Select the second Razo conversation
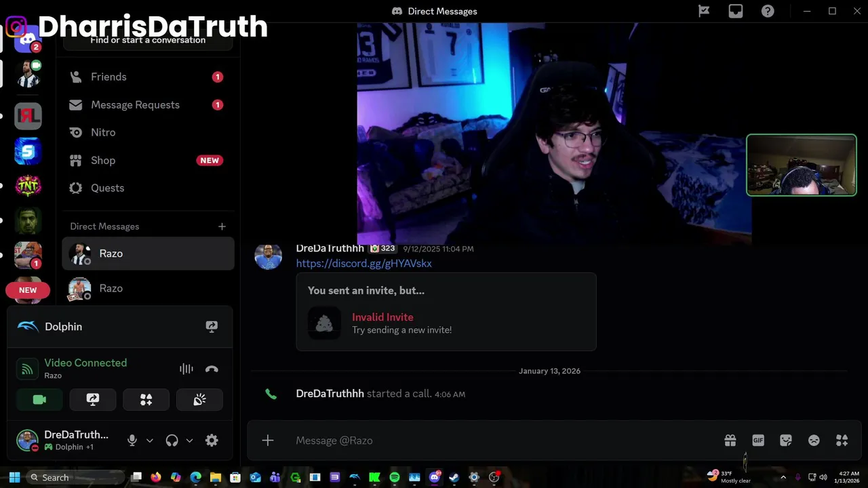868x488 pixels. click(x=148, y=289)
